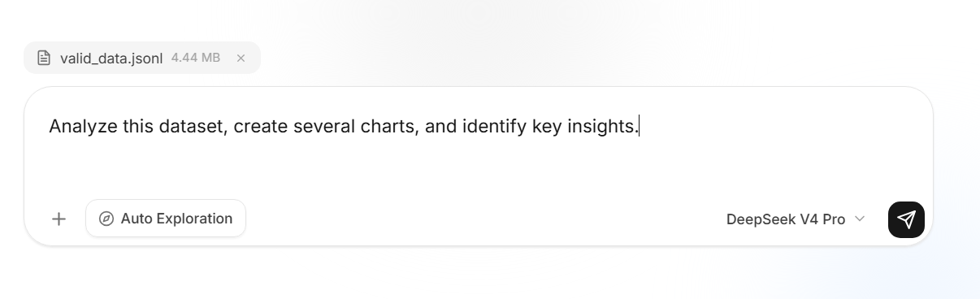Click the word "key" in the prompt

pos(547,127)
